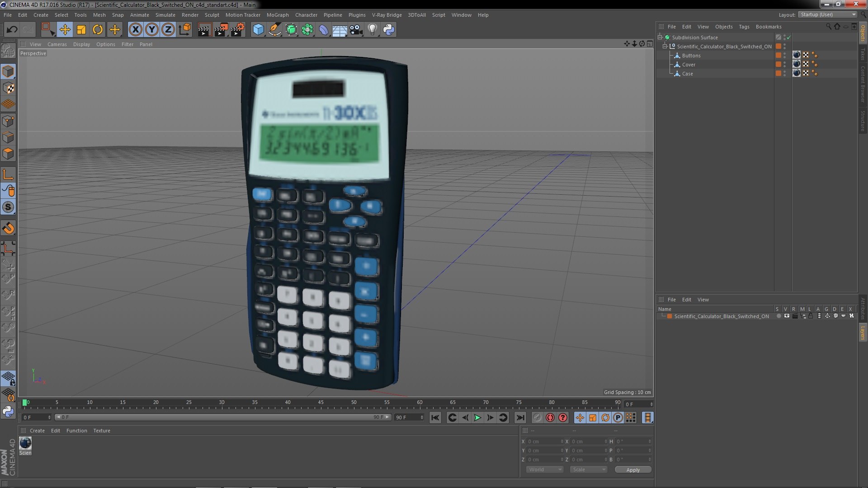This screenshot has height=488, width=868.
Task: Add a Cube primitive
Action: click(x=258, y=30)
